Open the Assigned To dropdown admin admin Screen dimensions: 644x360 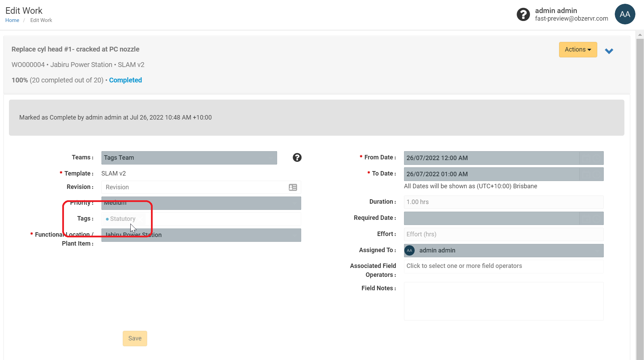(504, 250)
